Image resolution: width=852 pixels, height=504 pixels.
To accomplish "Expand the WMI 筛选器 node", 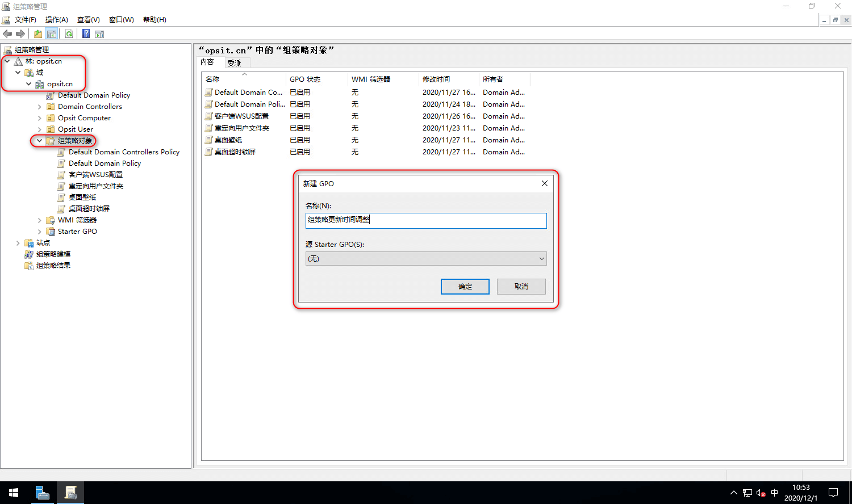I will pos(40,220).
